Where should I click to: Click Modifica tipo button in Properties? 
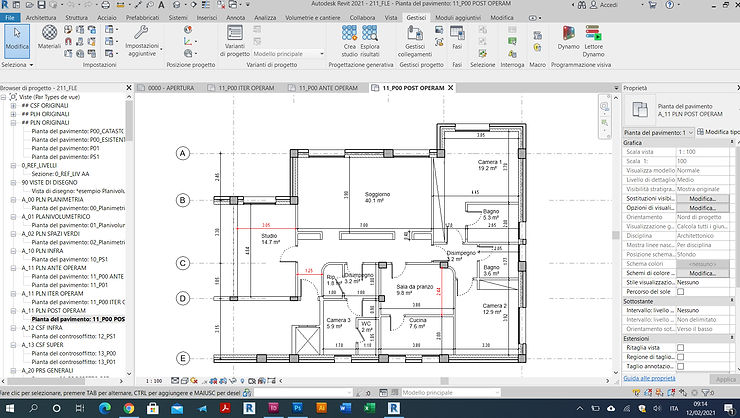[718, 132]
